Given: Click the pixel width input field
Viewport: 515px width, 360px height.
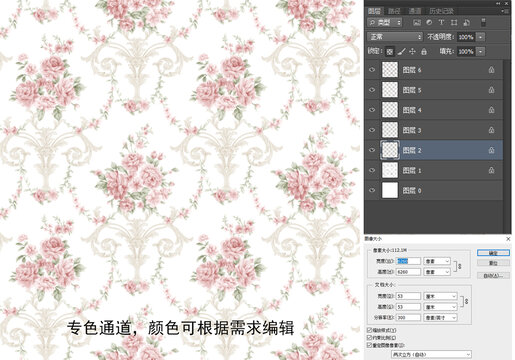Looking at the screenshot, I should [x=408, y=261].
